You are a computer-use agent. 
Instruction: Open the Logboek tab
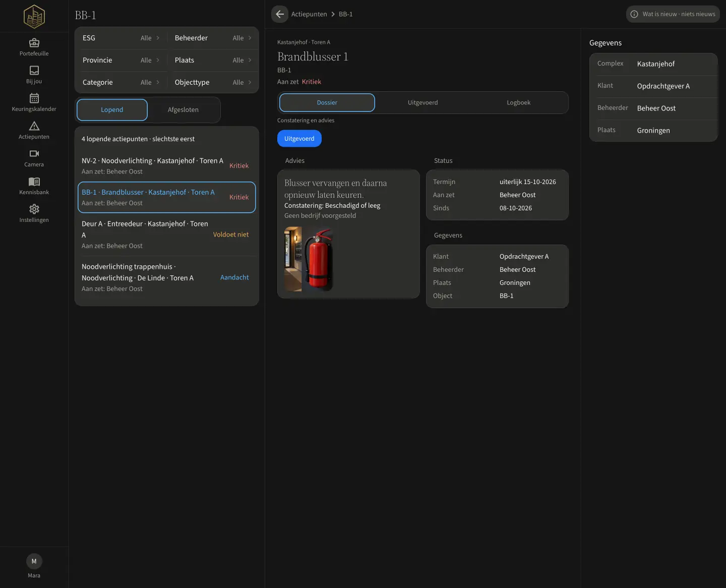(519, 102)
